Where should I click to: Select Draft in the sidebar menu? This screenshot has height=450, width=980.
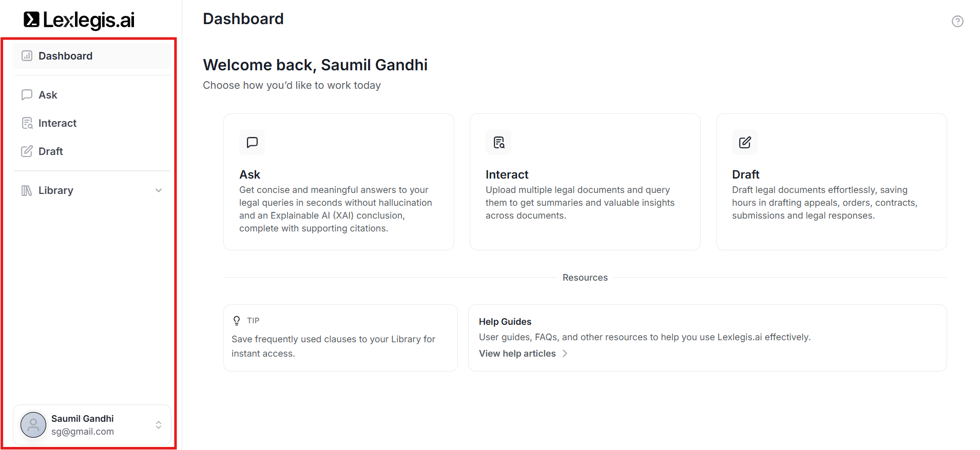(51, 151)
